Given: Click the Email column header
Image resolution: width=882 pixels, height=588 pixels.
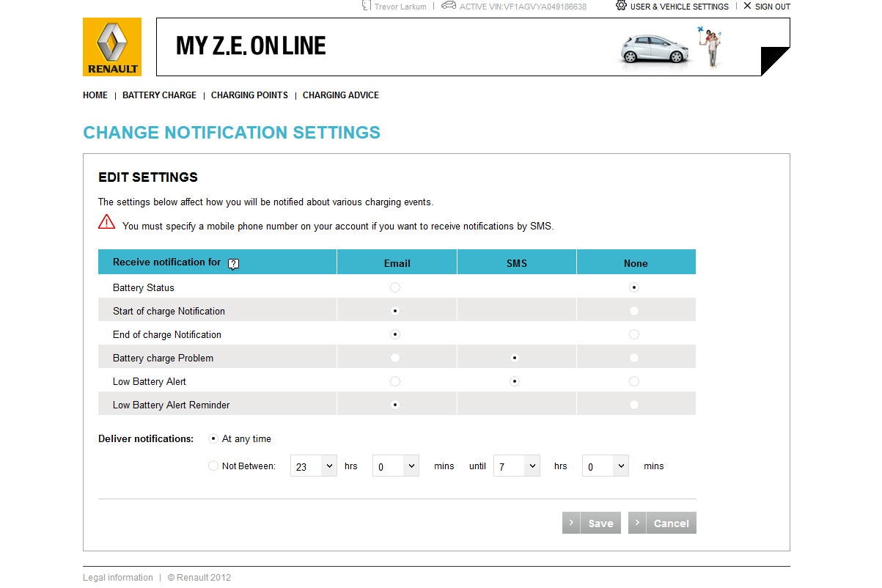Looking at the screenshot, I should 397,263.
